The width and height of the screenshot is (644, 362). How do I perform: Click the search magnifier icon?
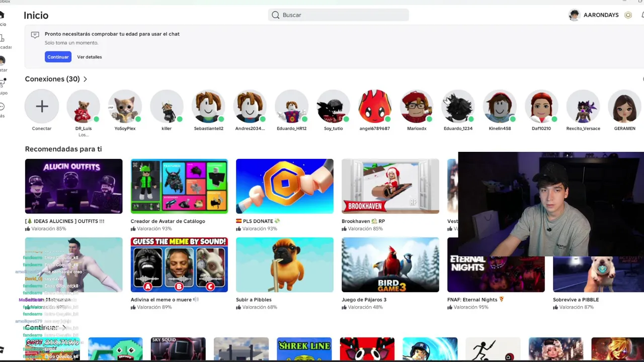point(276,15)
